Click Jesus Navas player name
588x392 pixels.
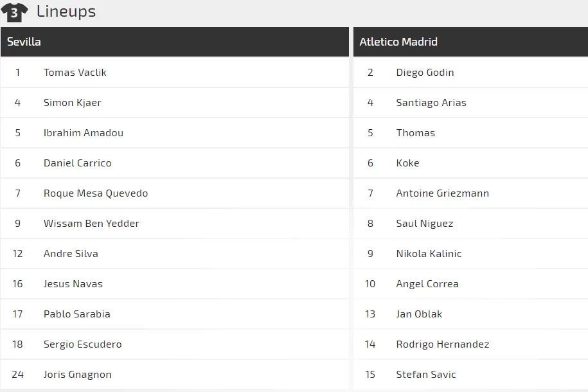click(73, 284)
